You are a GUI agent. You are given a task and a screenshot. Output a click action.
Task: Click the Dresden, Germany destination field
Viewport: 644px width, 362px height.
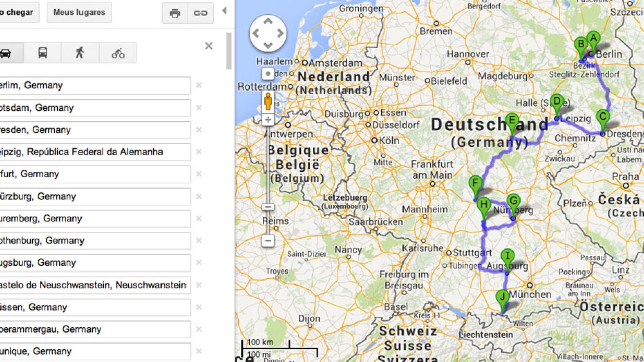95,130
